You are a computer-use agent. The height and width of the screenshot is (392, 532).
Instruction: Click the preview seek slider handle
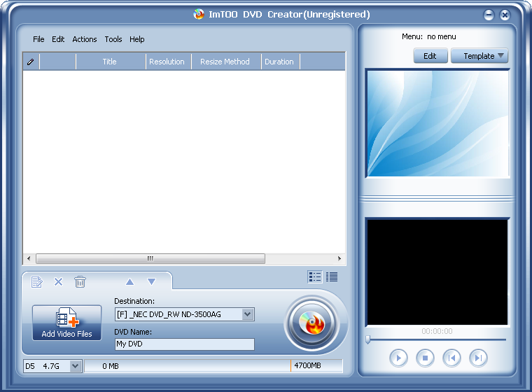coord(367,339)
